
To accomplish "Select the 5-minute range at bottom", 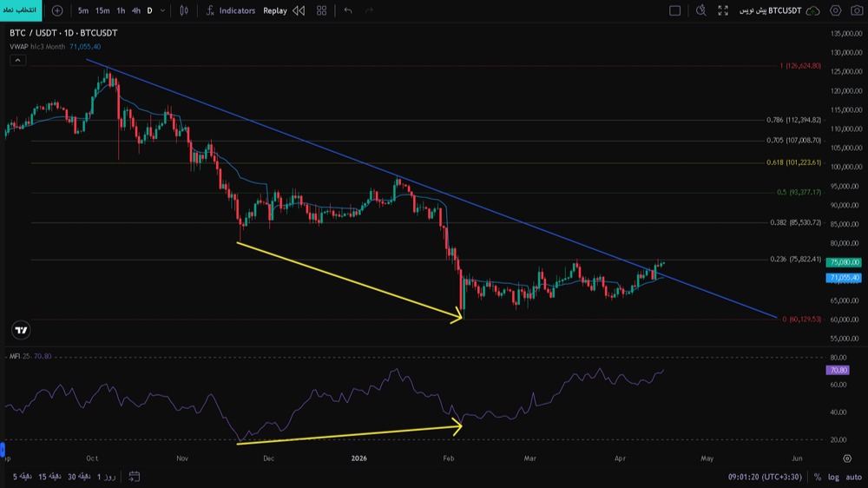I will coord(23,477).
